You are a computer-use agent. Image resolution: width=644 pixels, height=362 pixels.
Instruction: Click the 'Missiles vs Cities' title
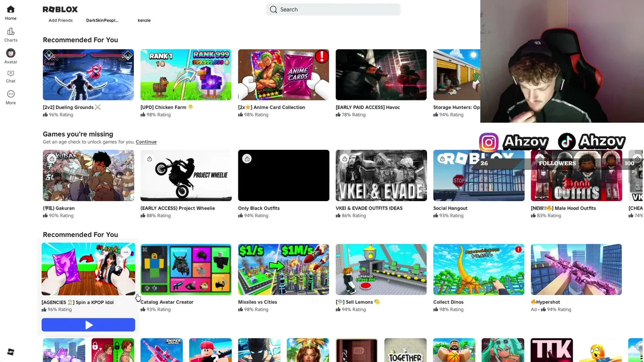258,302
